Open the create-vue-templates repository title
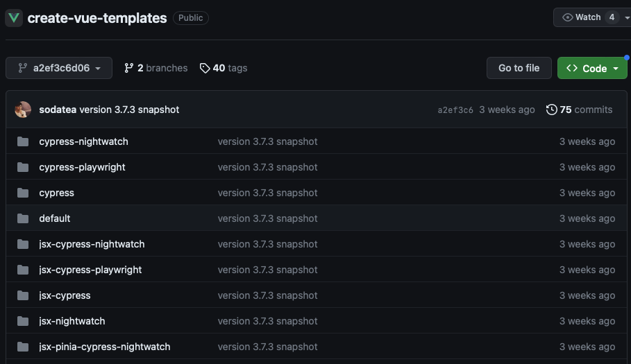This screenshot has height=364, width=631. [x=97, y=18]
